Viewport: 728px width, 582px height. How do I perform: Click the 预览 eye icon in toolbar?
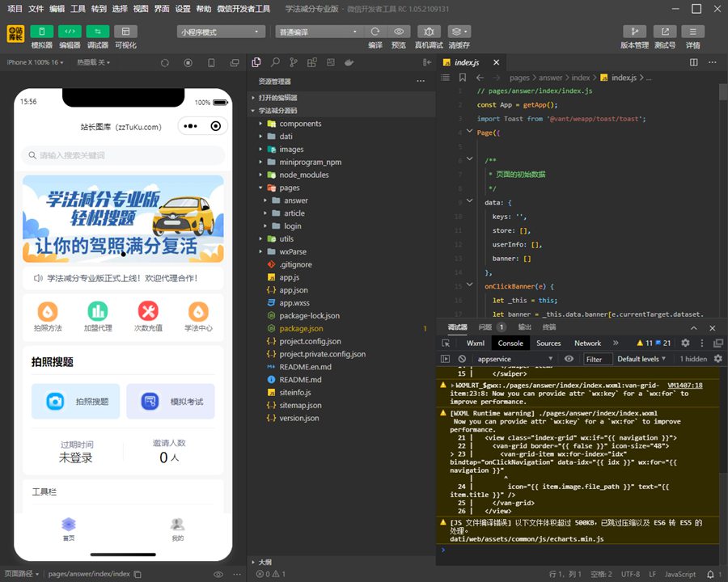coord(399,32)
